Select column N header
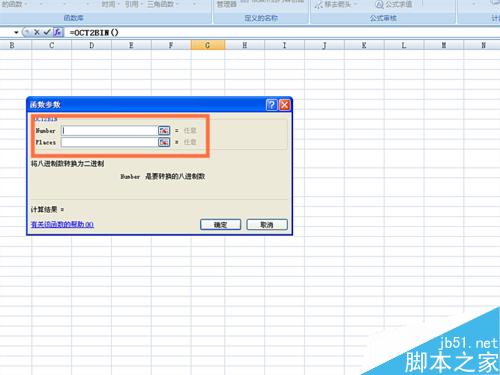The width and height of the screenshot is (500, 375). (x=482, y=45)
